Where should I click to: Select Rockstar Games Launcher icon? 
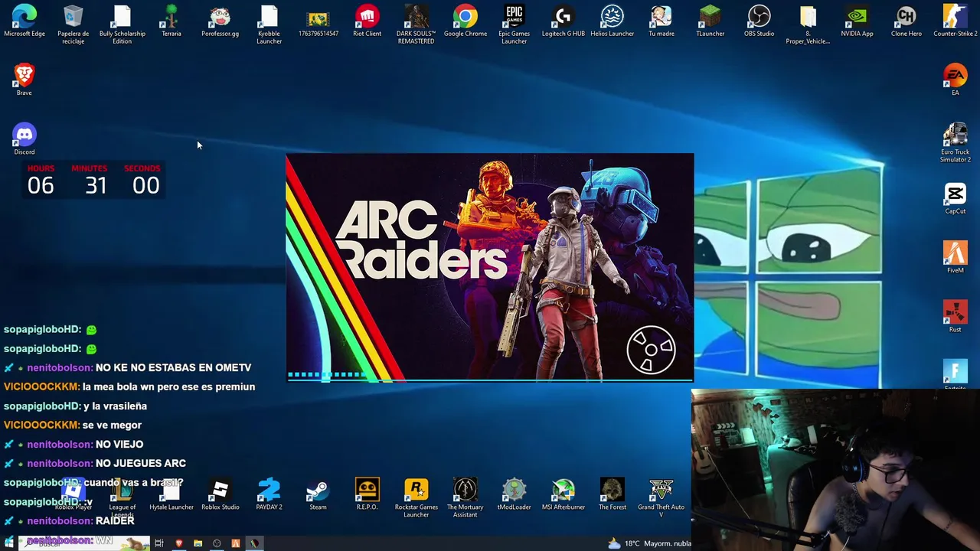click(416, 497)
